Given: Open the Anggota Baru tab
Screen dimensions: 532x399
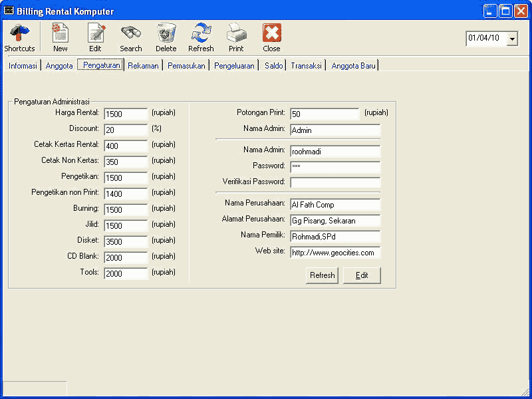Looking at the screenshot, I should [353, 65].
